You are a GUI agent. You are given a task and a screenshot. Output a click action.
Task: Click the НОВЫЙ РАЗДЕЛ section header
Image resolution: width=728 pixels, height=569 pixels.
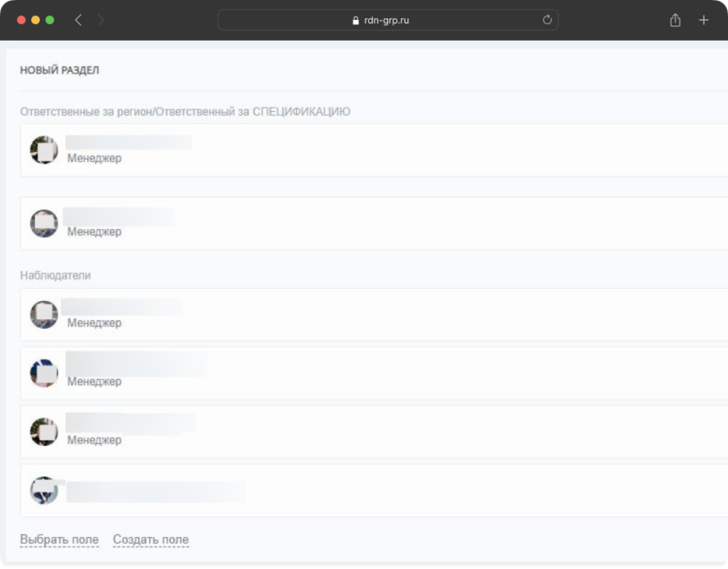click(60, 70)
